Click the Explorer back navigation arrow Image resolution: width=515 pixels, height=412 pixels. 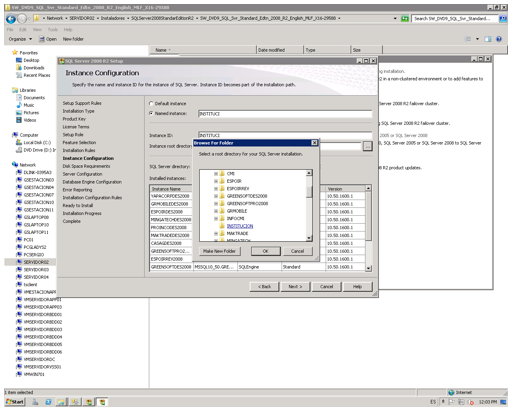point(11,19)
